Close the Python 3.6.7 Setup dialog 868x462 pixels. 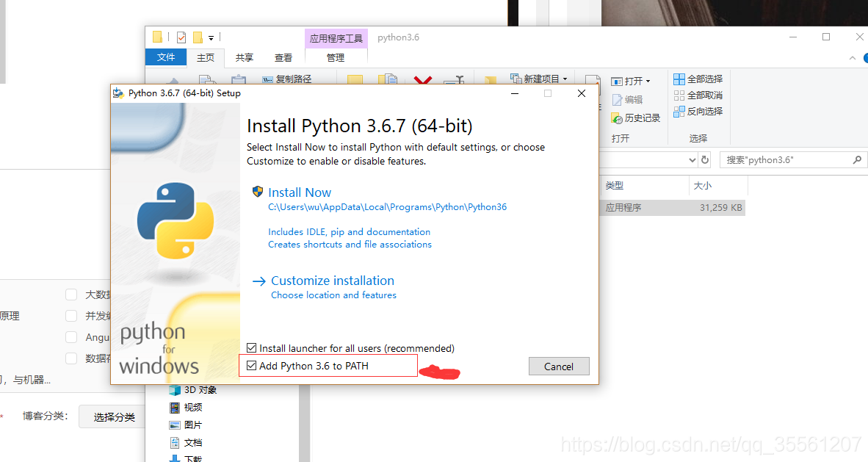(582, 93)
